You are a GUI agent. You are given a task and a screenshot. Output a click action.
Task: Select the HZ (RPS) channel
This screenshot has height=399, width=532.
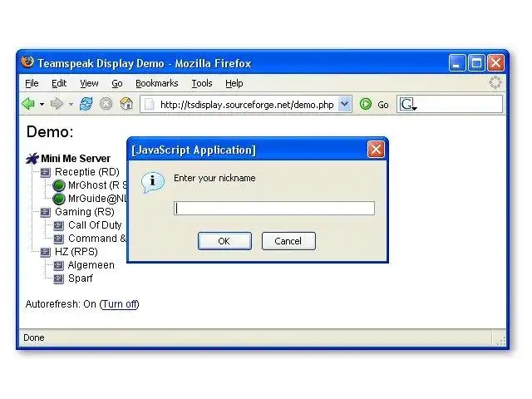point(76,252)
